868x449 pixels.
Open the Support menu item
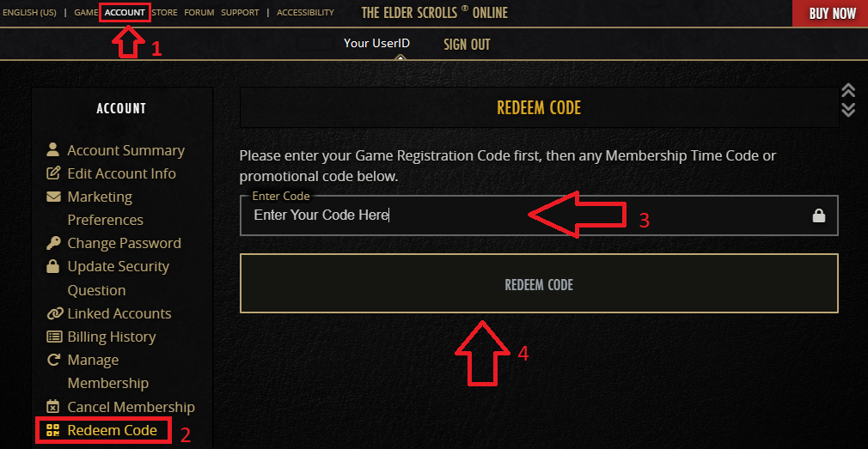(240, 13)
